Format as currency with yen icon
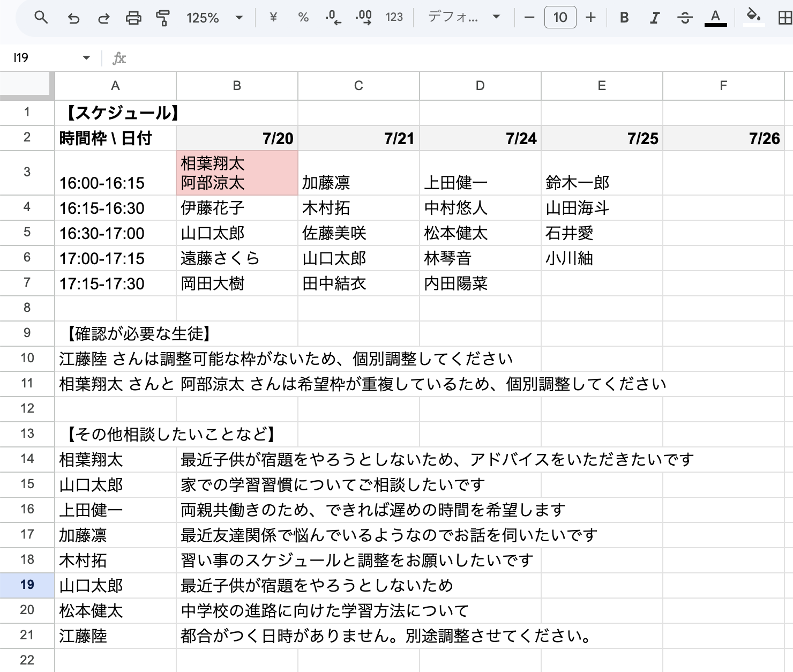Image resolution: width=793 pixels, height=672 pixels. (x=273, y=18)
